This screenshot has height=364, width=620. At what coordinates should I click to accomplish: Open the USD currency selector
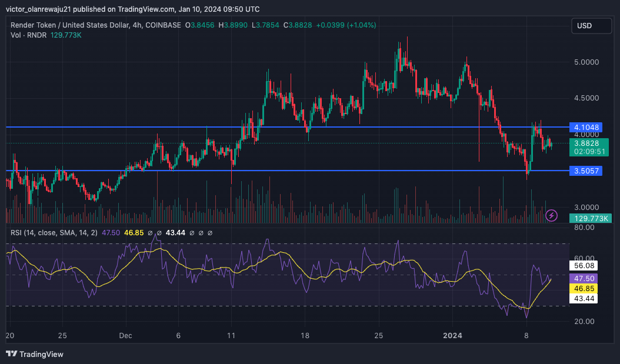click(x=591, y=26)
